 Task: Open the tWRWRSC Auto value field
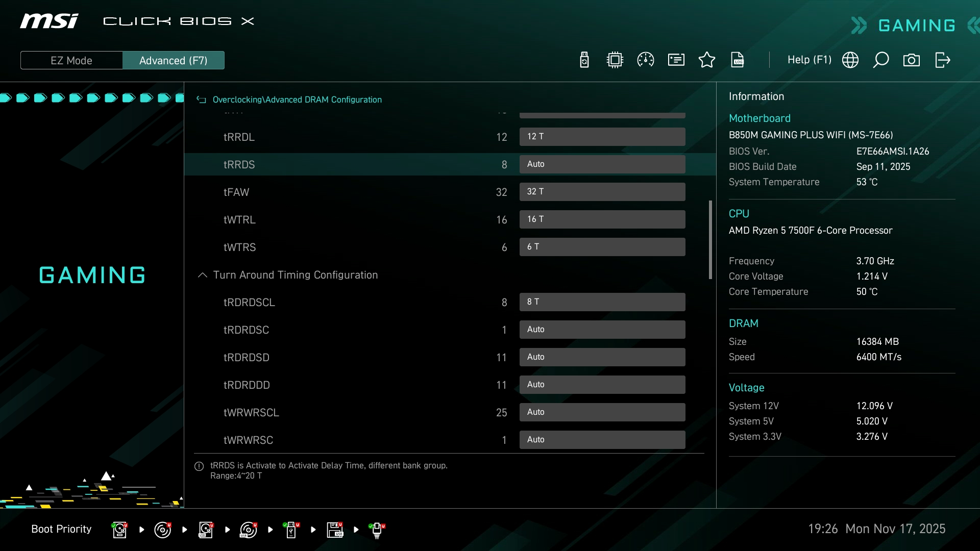point(602,440)
